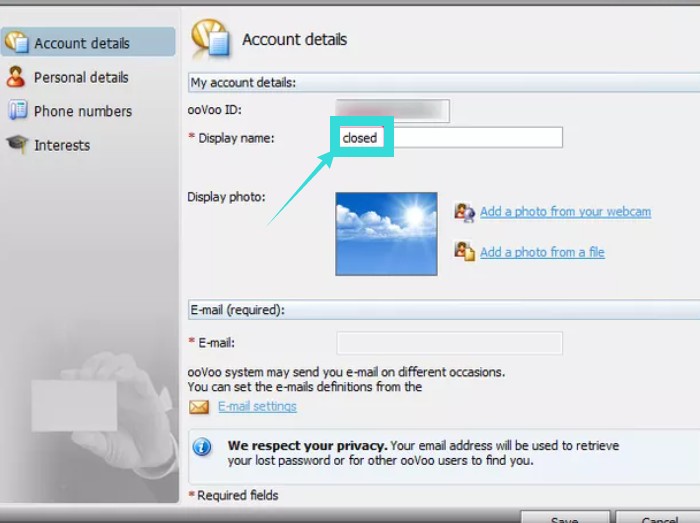Open the Interests sidebar section
700x523 pixels.
tap(62, 145)
